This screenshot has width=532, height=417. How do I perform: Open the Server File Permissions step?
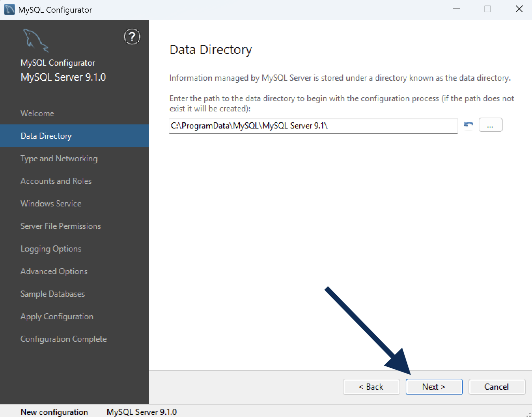coord(61,226)
